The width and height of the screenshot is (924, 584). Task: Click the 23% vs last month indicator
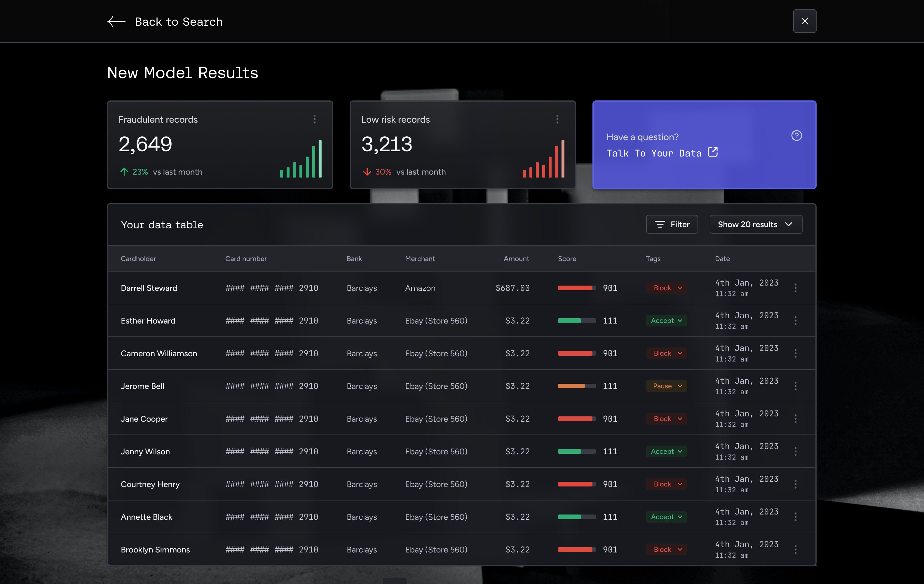click(161, 172)
